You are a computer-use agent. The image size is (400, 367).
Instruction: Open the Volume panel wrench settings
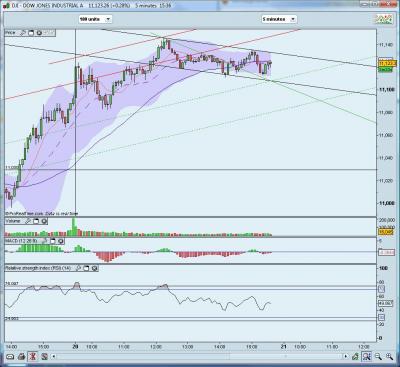click(x=28, y=221)
